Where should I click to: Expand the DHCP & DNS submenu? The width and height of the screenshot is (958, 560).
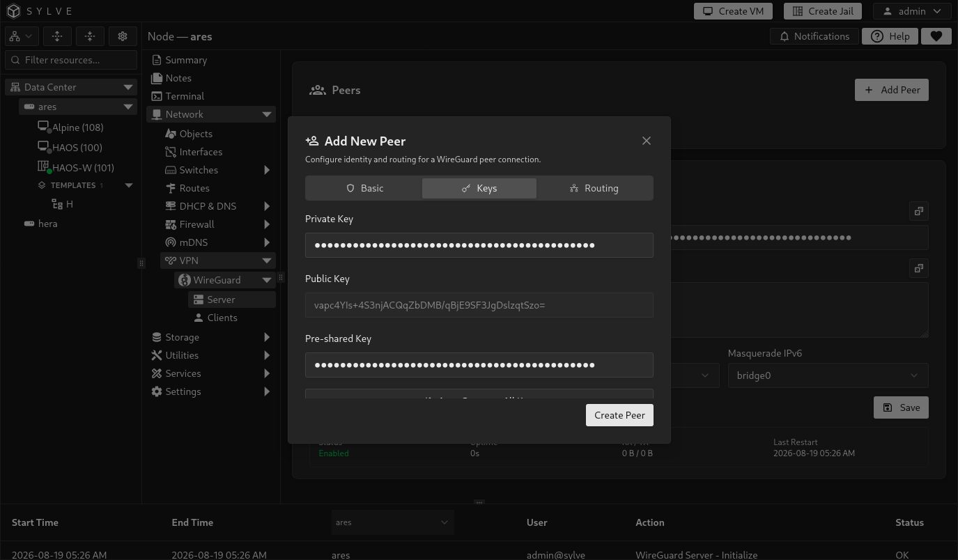tap(267, 206)
